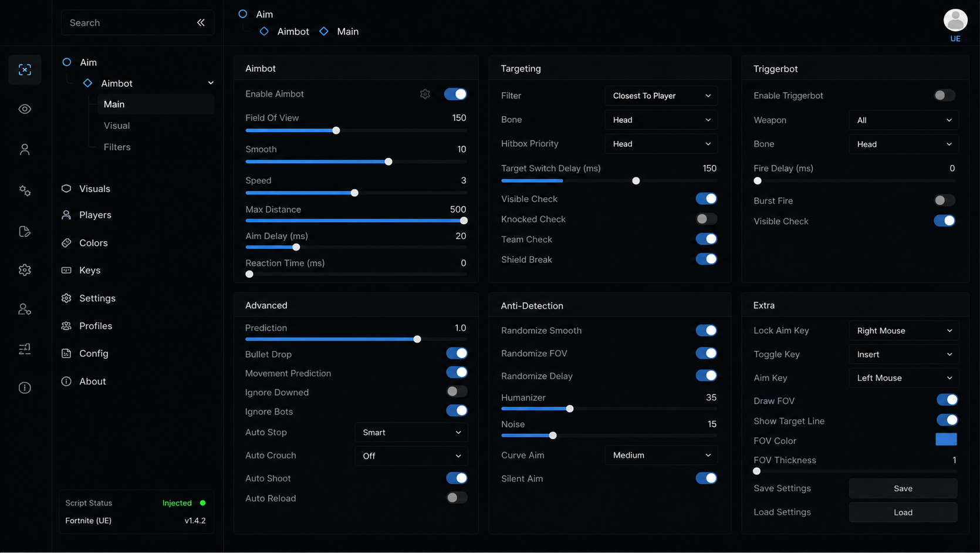Click the Field Of View slider handle
Screen dimensions: 980x553
pos(336,130)
